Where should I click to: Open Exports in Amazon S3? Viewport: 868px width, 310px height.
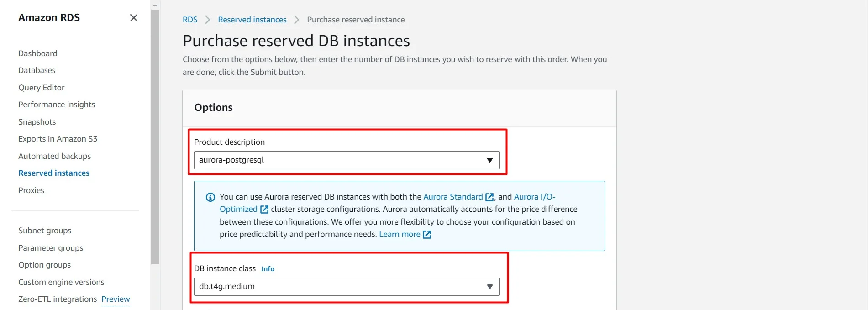click(x=58, y=139)
